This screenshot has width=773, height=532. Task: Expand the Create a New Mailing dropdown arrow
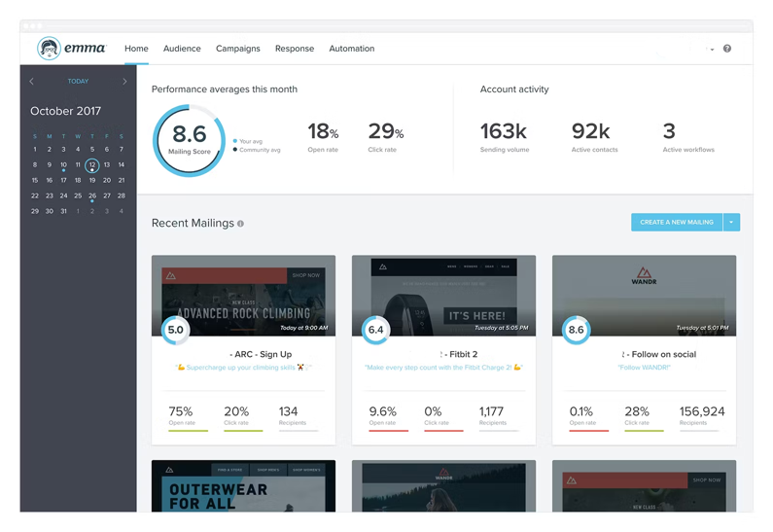click(x=731, y=223)
